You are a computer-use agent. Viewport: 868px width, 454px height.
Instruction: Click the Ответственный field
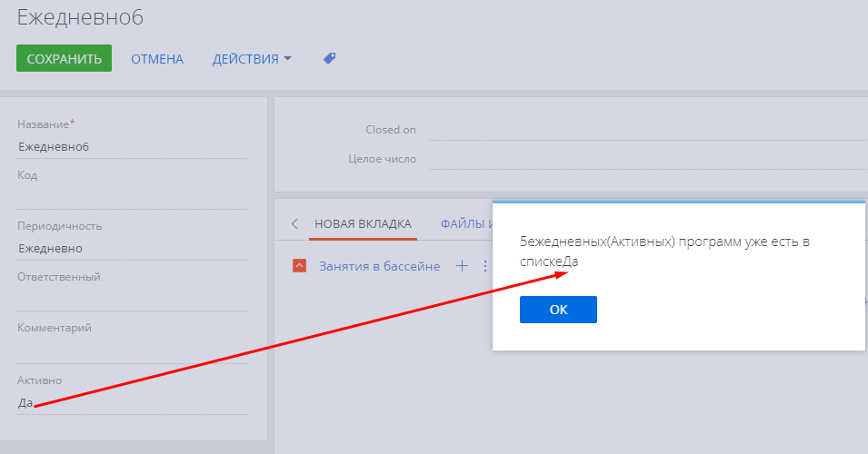[x=133, y=300]
